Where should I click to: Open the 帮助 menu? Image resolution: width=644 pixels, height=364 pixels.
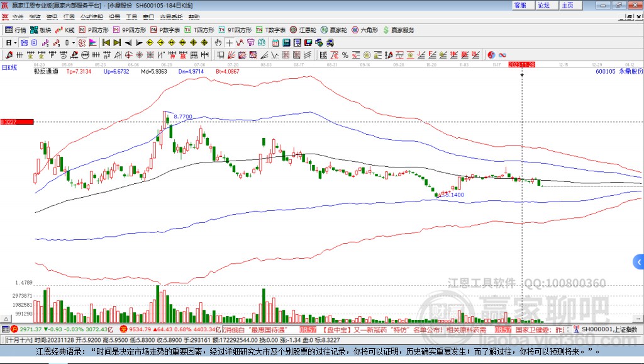tap(194, 17)
